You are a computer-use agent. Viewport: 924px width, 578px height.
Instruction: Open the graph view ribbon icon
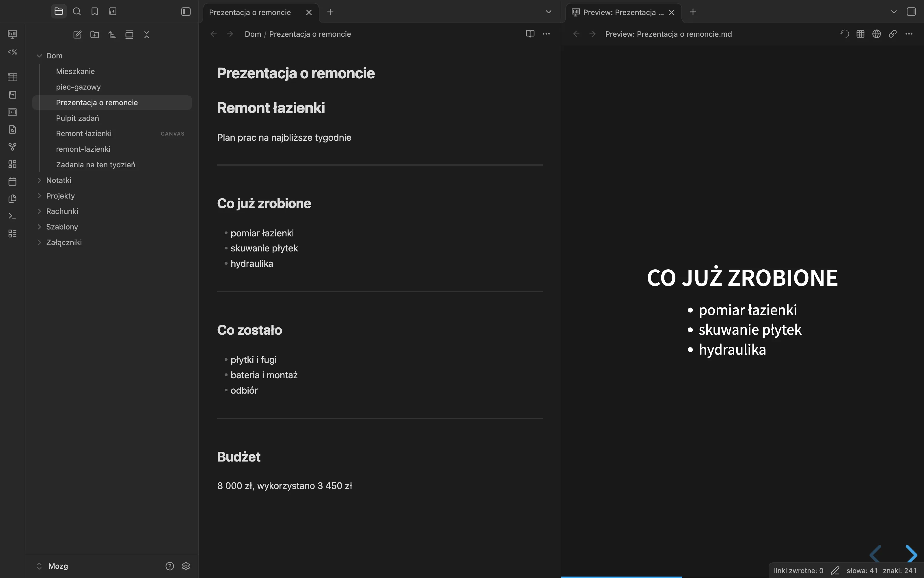[x=12, y=147]
